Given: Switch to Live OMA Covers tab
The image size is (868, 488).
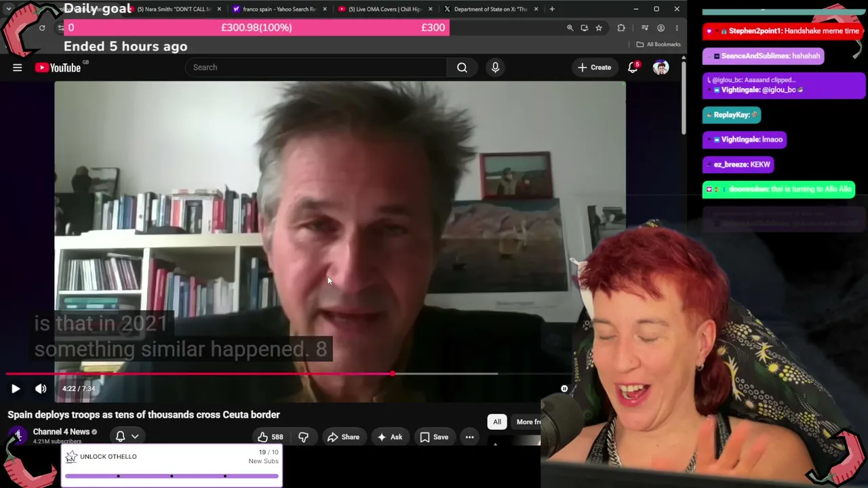Looking at the screenshot, I should tap(384, 9).
